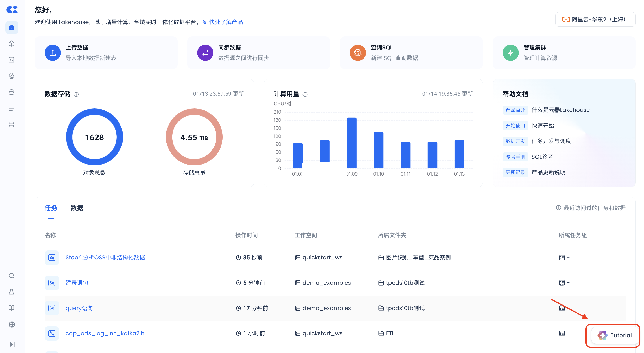Click the tallest bar for 01.09
The image size is (644, 353).
click(351, 143)
